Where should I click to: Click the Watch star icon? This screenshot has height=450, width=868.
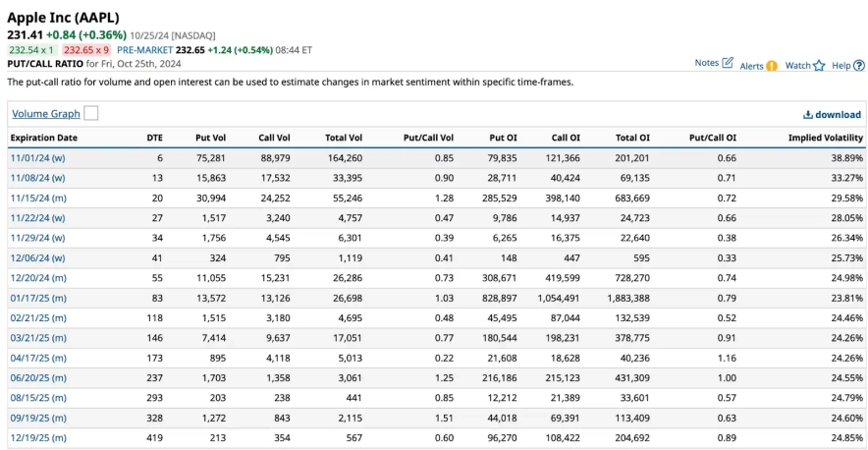(819, 66)
